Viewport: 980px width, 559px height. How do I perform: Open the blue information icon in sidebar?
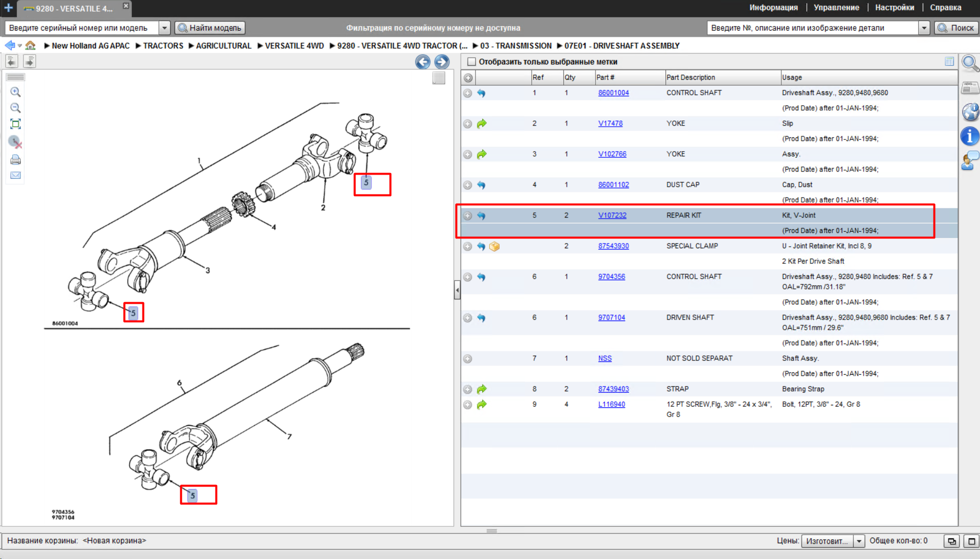tap(969, 136)
